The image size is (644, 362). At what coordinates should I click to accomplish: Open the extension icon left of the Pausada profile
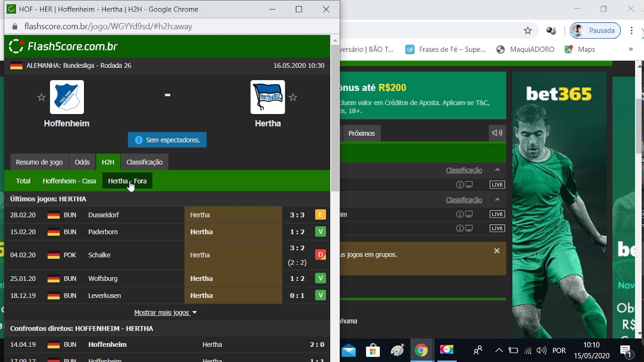[x=551, y=31]
